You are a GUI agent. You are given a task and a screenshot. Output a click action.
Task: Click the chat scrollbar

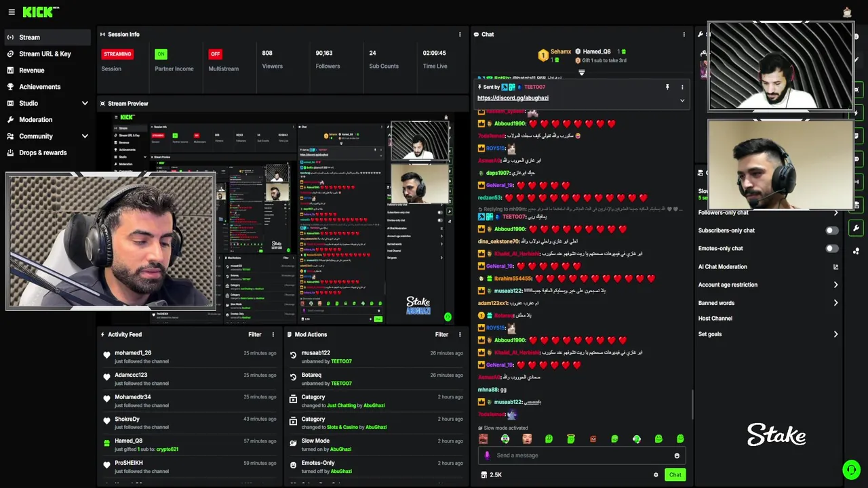(x=692, y=405)
